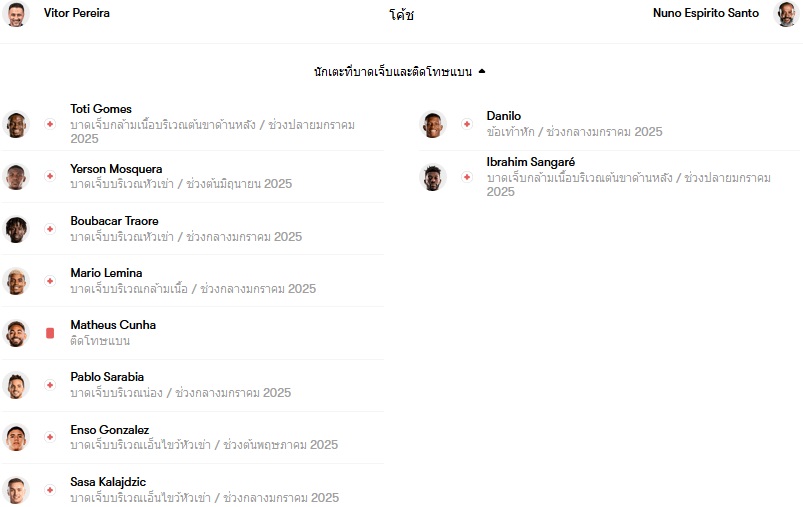Click the injury cross icon beside Toti Gomes
Image resolution: width=803 pixels, height=507 pixels.
[x=50, y=124]
